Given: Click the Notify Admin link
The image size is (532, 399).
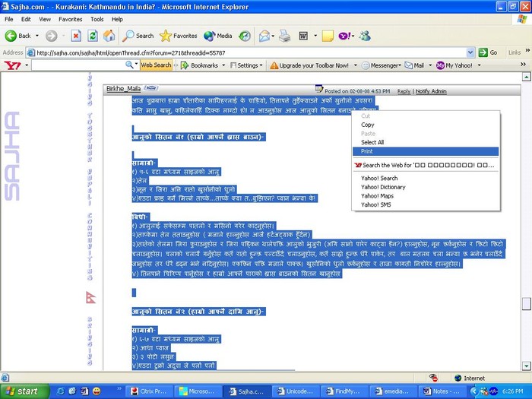Looking at the screenshot, I should click(x=432, y=91).
